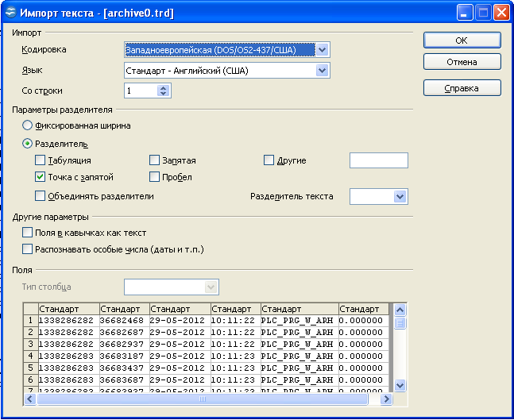Click cell 36683687 in row 6
The width and height of the screenshot is (514, 420).
pyautogui.click(x=124, y=380)
